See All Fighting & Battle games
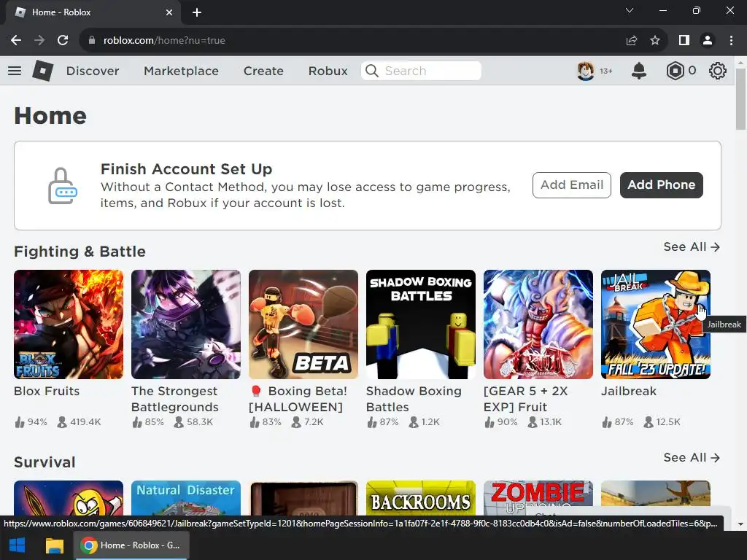Viewport: 747px width, 560px height. point(692,246)
